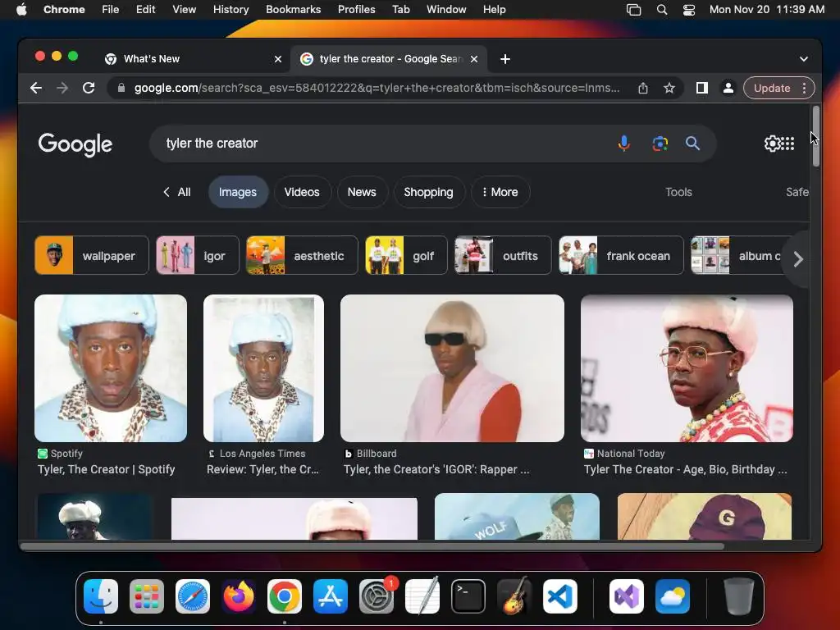The width and height of the screenshot is (840, 630).
Task: Open System Settings from the dock
Action: point(376,596)
